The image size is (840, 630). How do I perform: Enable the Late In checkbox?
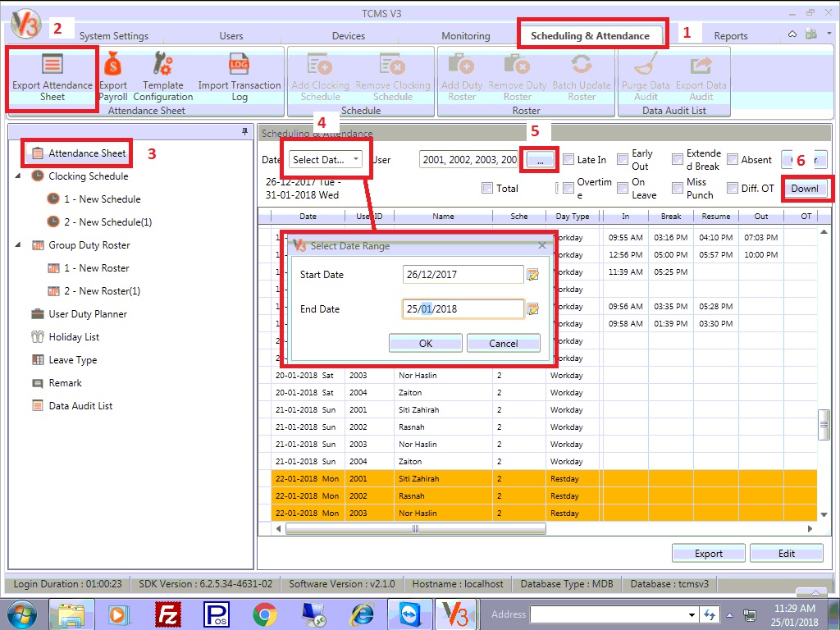pos(568,160)
